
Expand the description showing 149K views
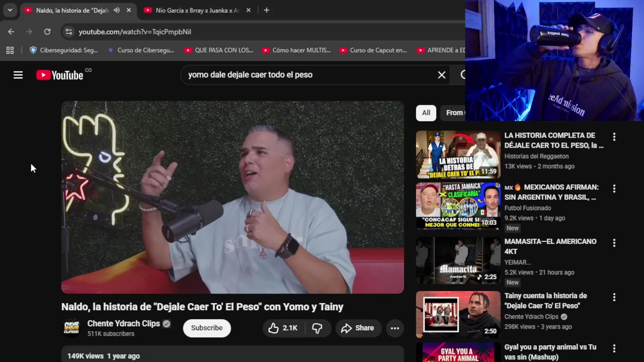tap(232, 354)
